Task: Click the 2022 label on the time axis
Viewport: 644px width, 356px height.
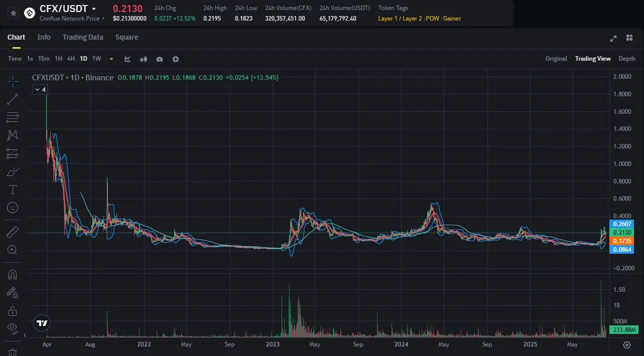Action: [144, 344]
